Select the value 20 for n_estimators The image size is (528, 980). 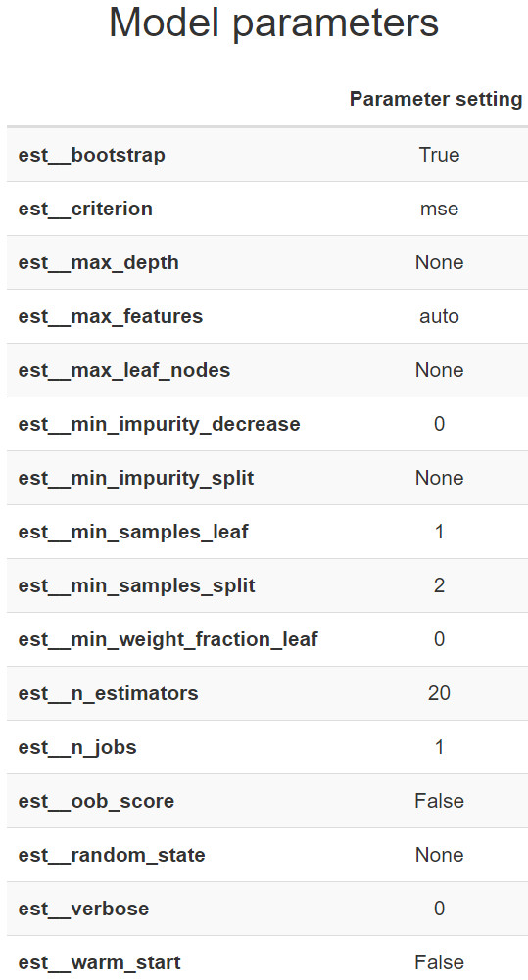pos(439,692)
